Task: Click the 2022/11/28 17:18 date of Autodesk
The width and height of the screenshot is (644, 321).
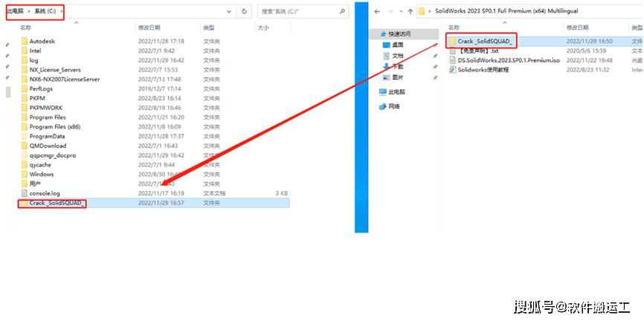Action: point(161,41)
